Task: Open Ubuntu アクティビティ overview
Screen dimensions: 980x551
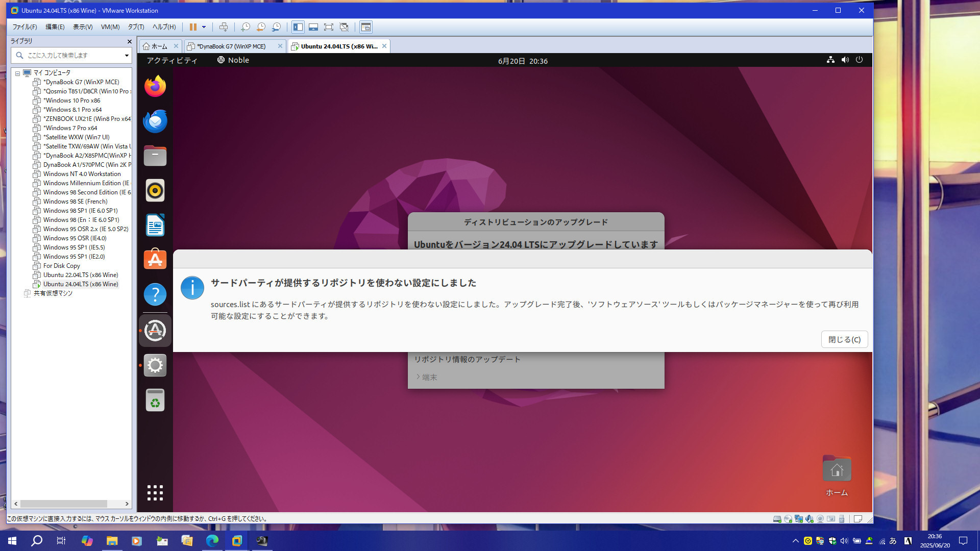Action: tap(172, 60)
